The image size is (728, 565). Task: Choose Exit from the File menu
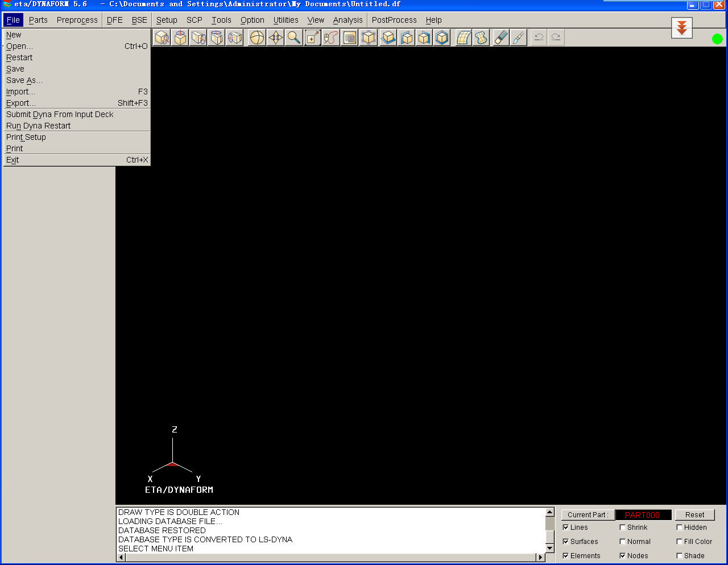click(x=76, y=160)
